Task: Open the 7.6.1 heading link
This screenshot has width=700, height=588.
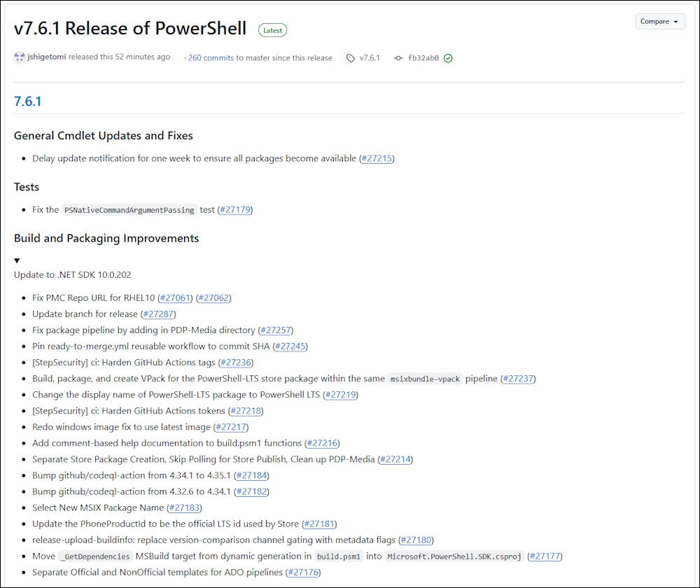Action: pyautogui.click(x=28, y=101)
